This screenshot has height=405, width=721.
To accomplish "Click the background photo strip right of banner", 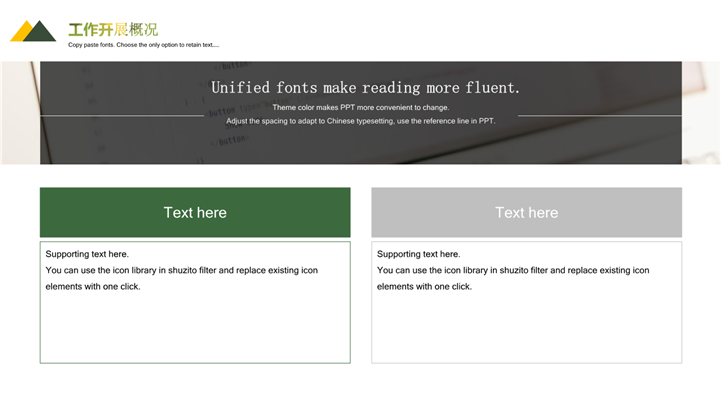I will coord(701,113).
